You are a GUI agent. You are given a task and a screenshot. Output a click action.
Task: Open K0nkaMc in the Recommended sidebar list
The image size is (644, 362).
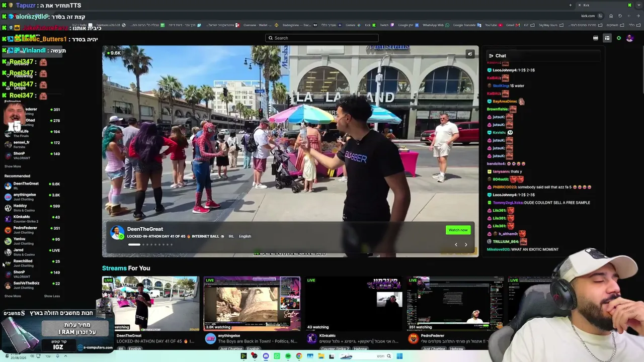[32, 219]
